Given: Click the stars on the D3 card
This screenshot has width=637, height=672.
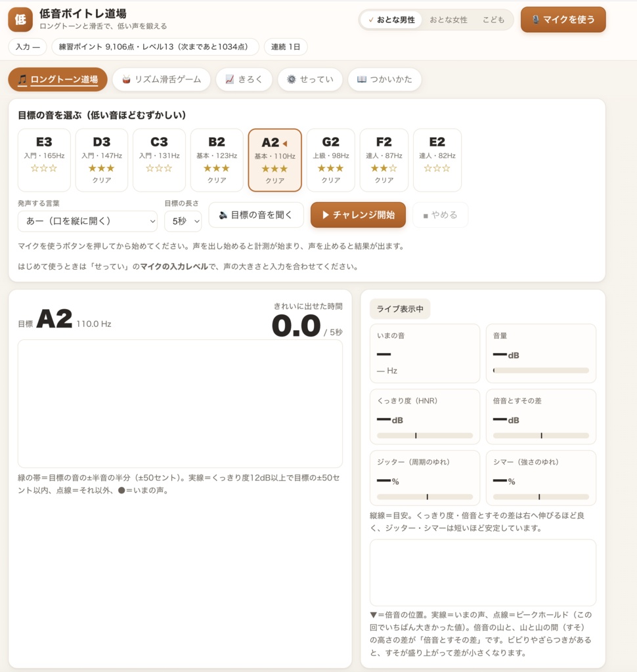Looking at the screenshot, I should point(102,168).
